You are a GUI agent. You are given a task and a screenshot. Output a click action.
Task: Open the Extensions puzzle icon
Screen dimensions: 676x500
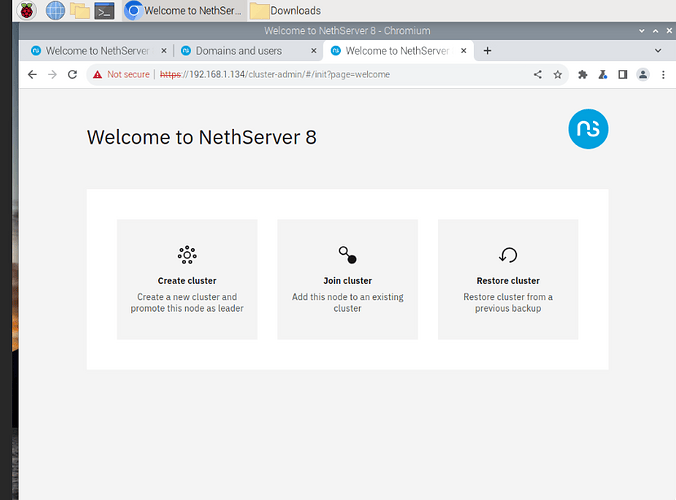tap(582, 75)
